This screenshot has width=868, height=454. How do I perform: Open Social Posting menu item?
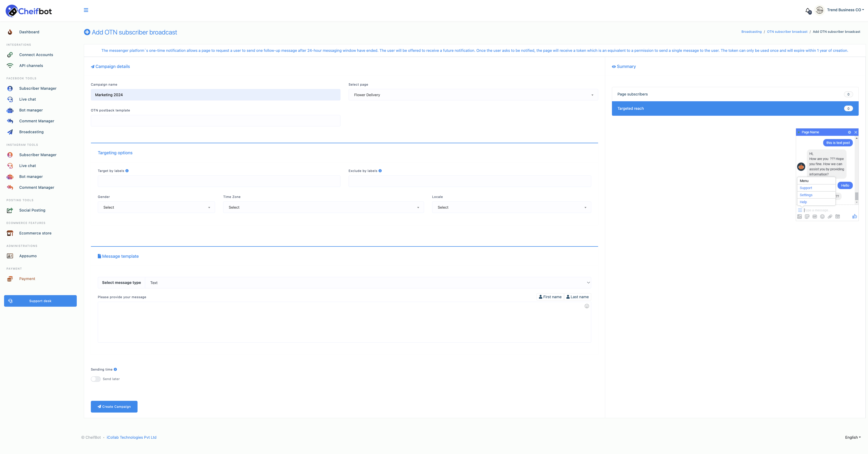pos(32,210)
